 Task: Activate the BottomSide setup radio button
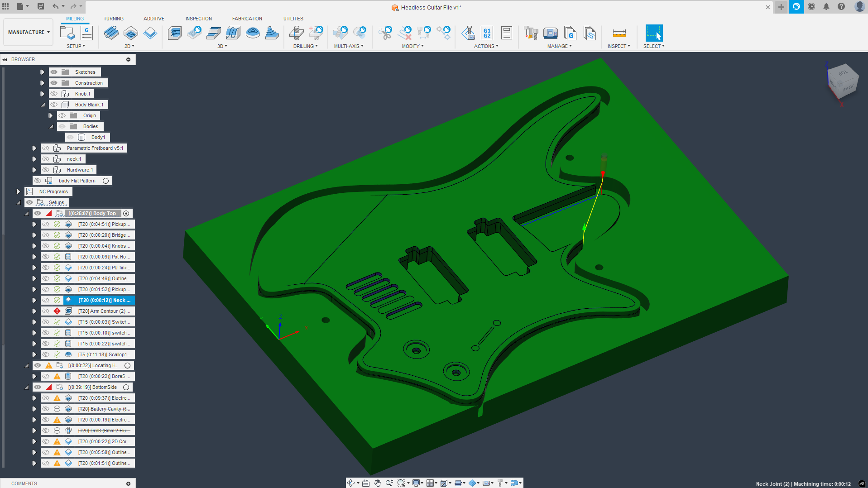(x=126, y=387)
